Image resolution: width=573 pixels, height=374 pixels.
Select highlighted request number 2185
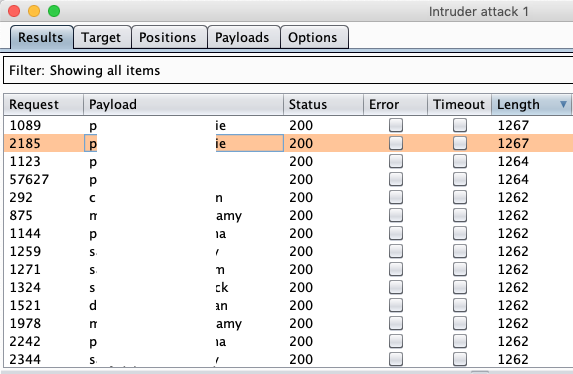pos(25,143)
